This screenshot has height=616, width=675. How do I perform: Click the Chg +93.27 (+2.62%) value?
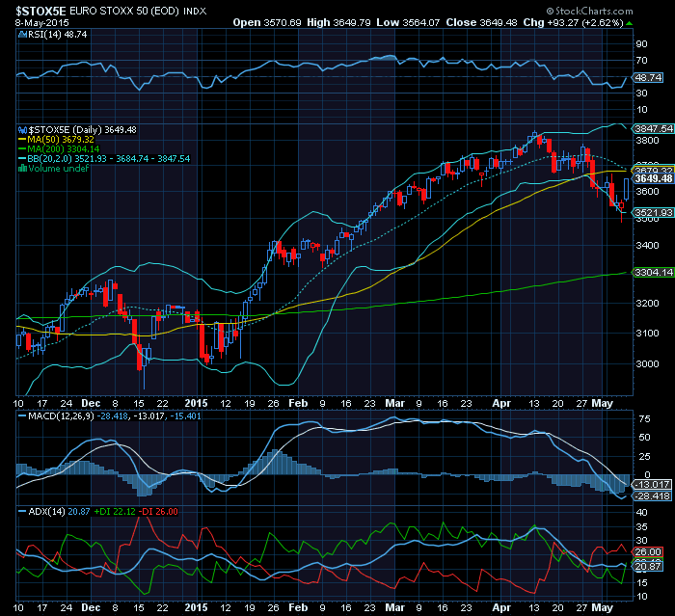[574, 22]
